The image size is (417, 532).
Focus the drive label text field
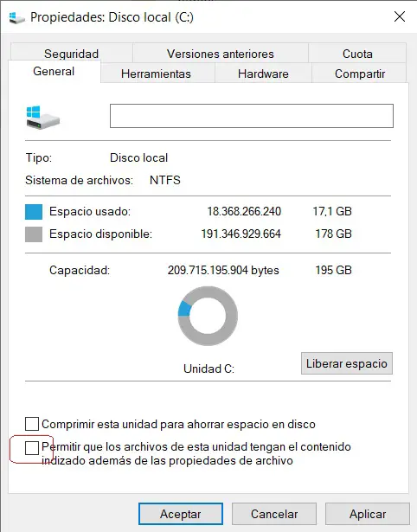pyautogui.click(x=252, y=116)
